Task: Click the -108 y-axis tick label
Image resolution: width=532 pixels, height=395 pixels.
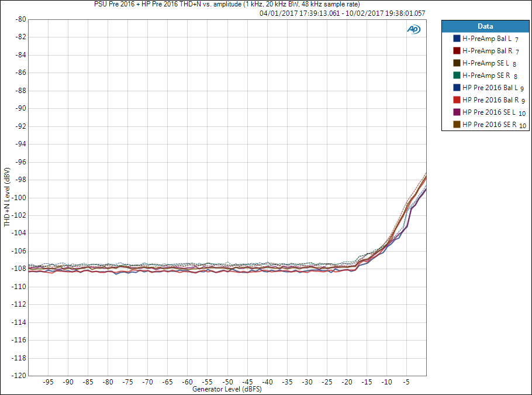Action: [x=19, y=269]
